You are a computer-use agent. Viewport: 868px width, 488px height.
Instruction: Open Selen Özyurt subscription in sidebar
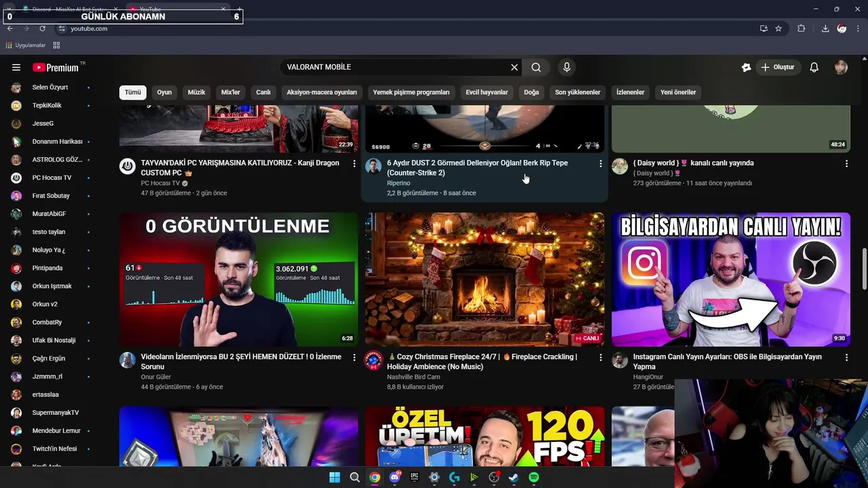(51, 87)
